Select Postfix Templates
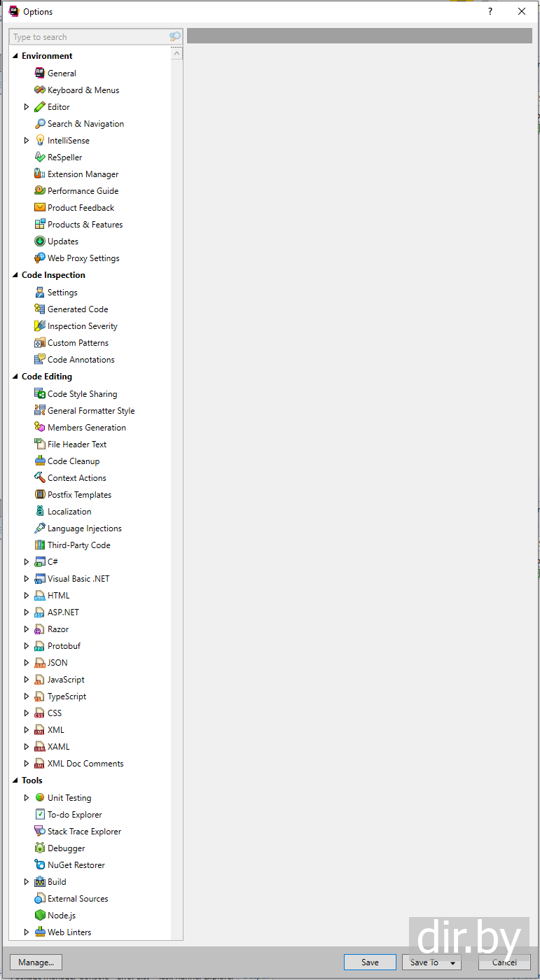The height and width of the screenshot is (980, 540). pos(79,495)
